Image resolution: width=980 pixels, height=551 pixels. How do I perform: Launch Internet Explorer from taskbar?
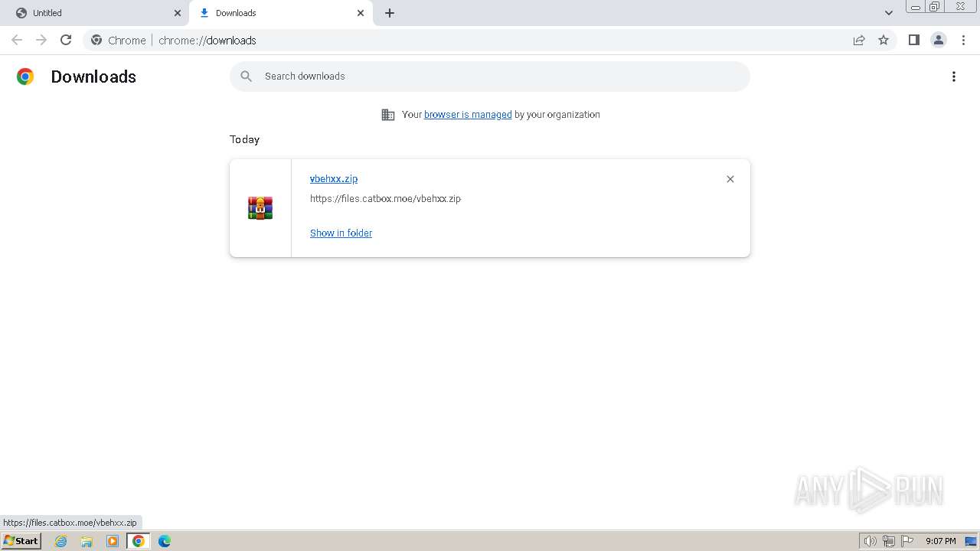point(61,541)
